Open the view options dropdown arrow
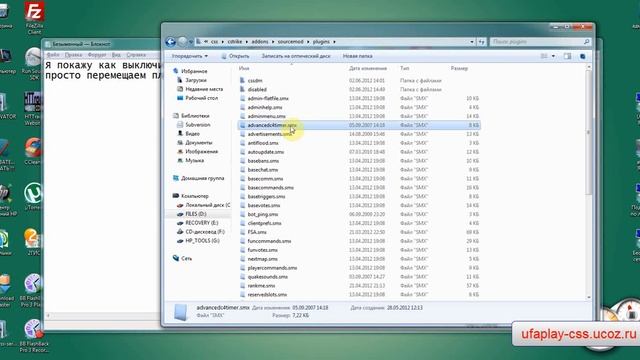 pyautogui.click(x=553, y=56)
